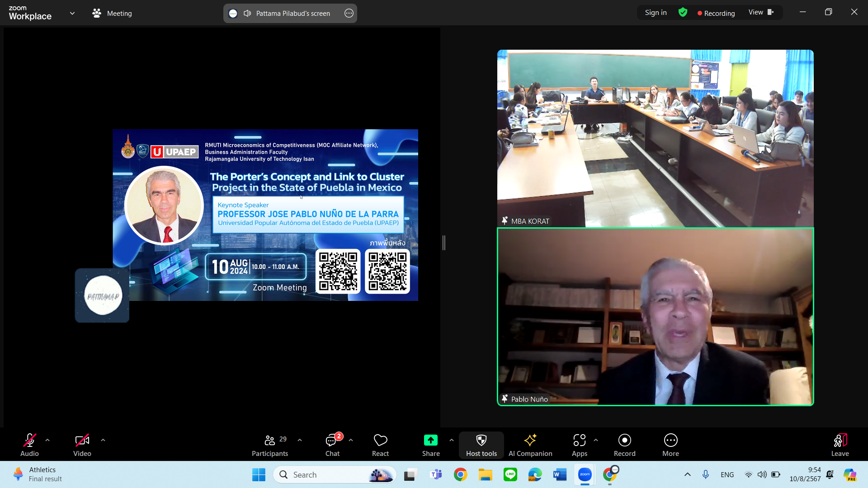868x488 pixels.
Task: Expand video options arrow next to Video
Action: [103, 440]
